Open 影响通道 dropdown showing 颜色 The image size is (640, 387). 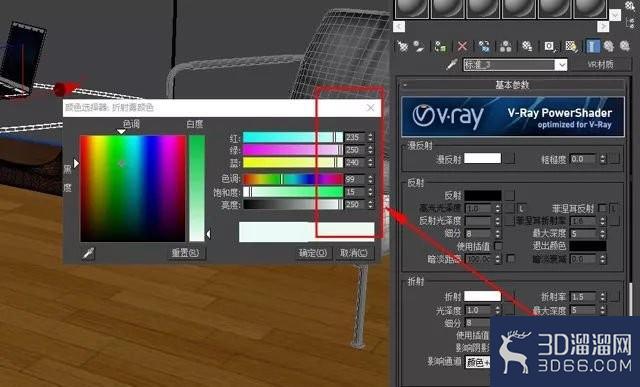[477, 362]
